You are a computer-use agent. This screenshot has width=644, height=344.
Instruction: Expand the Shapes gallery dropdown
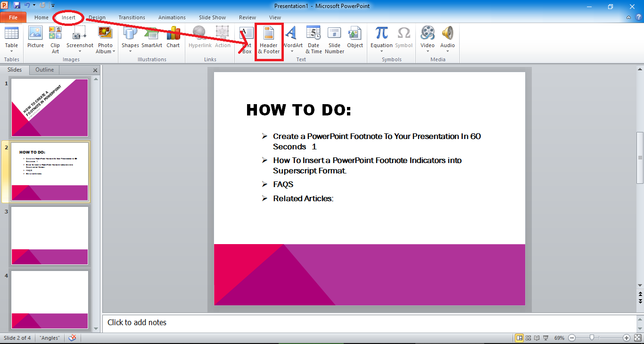(x=130, y=51)
